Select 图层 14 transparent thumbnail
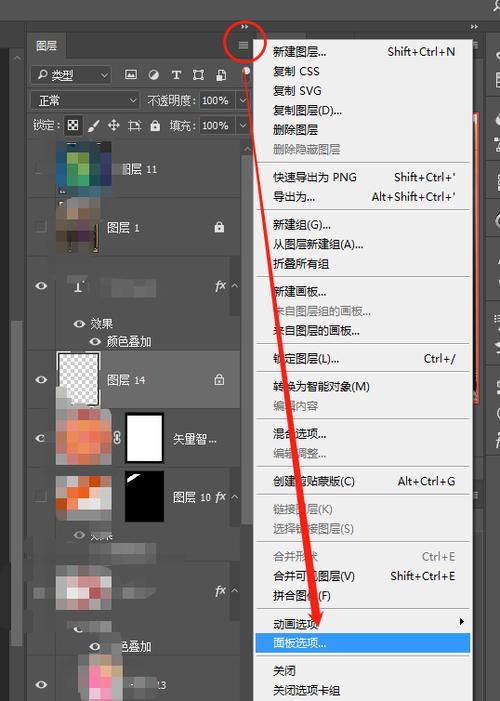 (79, 379)
